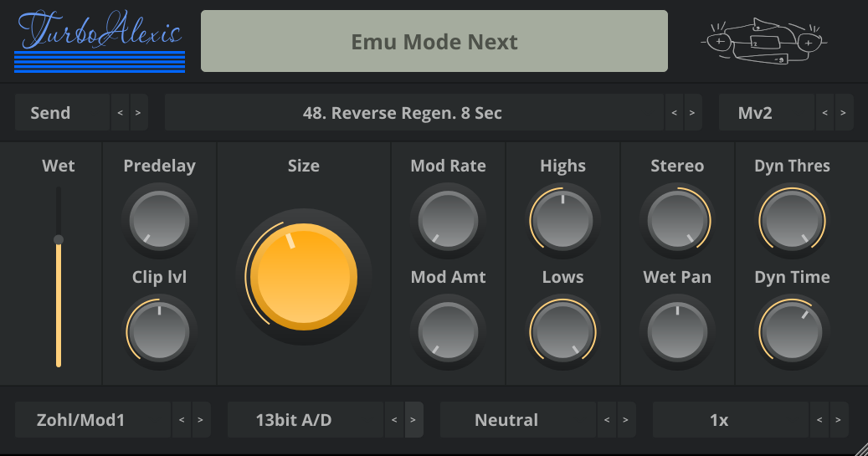Click the resize handle in bottom corner
This screenshot has height=456, width=868.
coord(860,448)
